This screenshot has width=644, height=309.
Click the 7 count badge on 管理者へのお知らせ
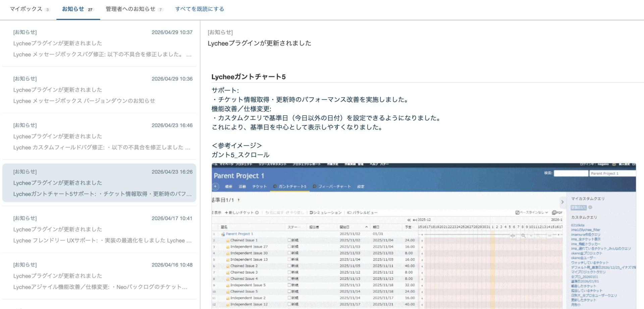coord(161,10)
